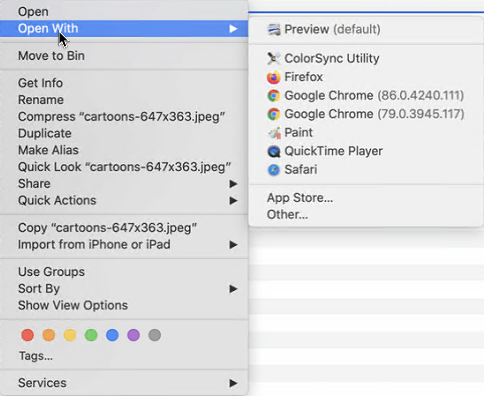Image resolution: width=484 pixels, height=396 pixels.
Task: Select Show View Options
Action: coord(124,305)
